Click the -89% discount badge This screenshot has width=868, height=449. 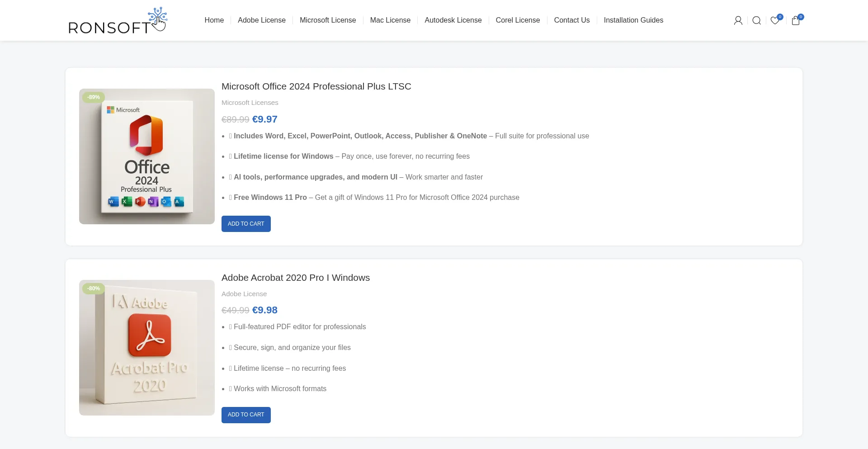pos(94,97)
